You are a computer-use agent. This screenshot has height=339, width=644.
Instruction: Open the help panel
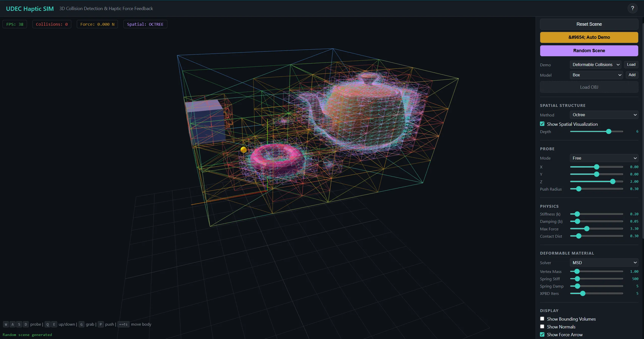tap(632, 8)
